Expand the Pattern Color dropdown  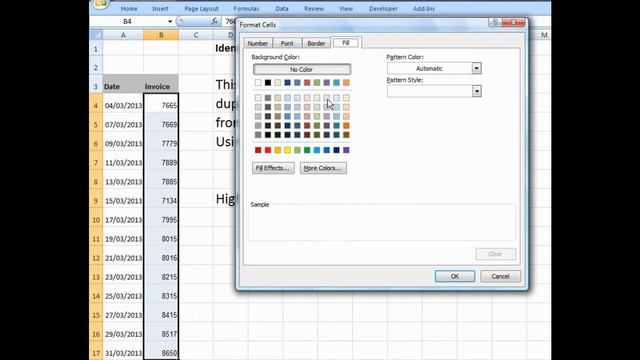(476, 68)
